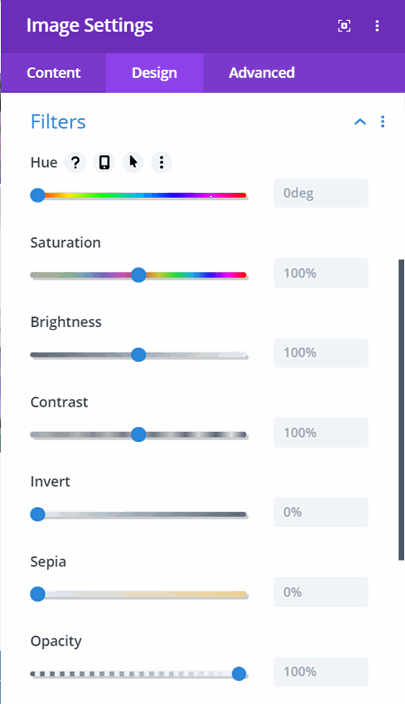Click the expand modal fullscreen icon

coord(344,26)
